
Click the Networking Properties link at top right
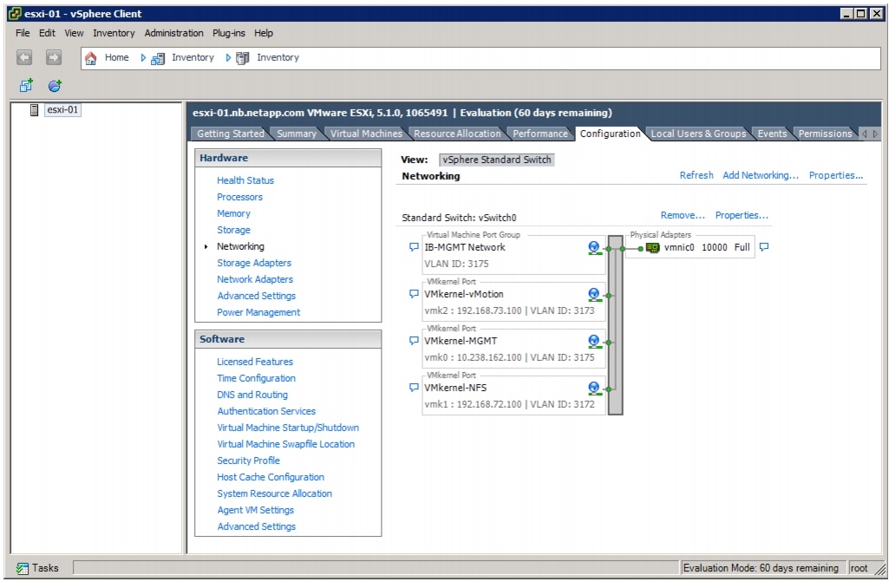click(x=836, y=175)
